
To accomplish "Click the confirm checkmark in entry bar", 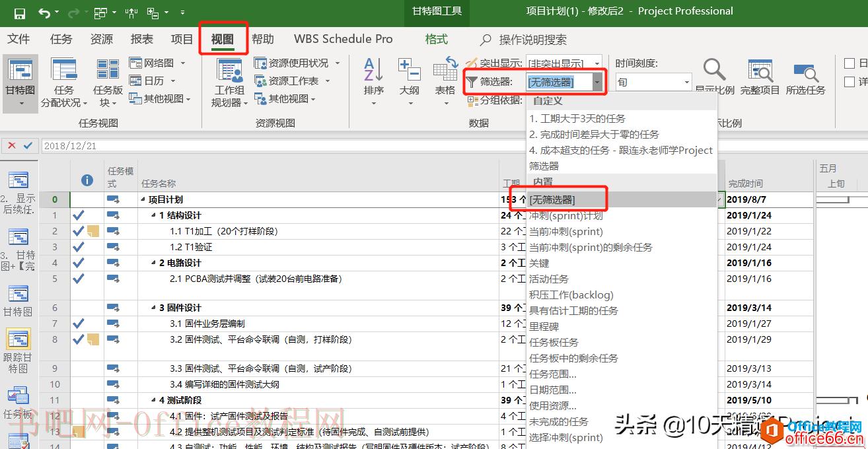I will point(28,146).
